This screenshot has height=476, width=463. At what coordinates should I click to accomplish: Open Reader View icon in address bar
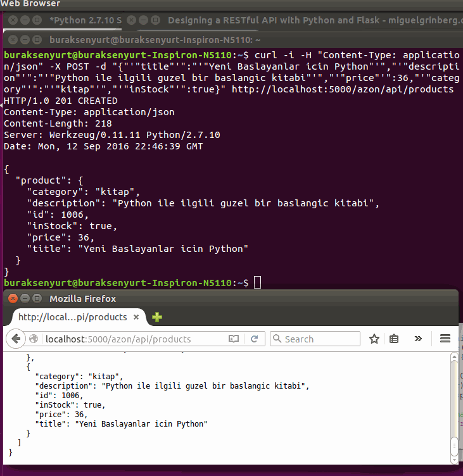click(234, 339)
